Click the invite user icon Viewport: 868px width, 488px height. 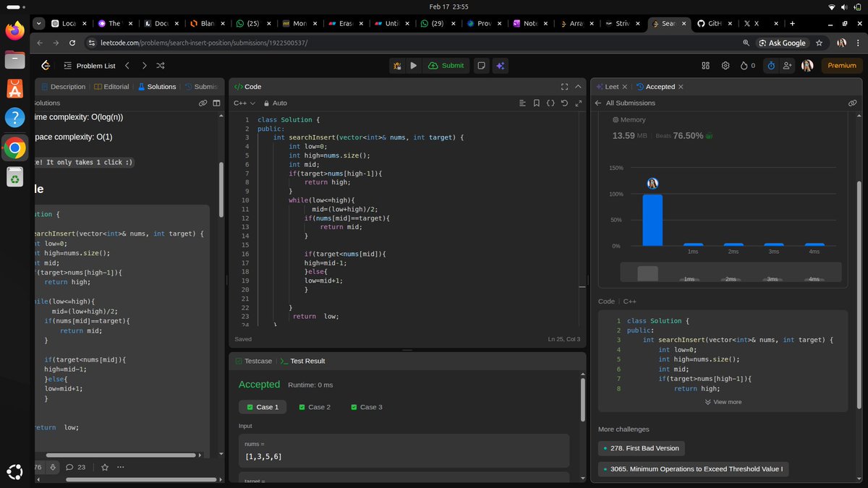pyautogui.click(x=787, y=65)
